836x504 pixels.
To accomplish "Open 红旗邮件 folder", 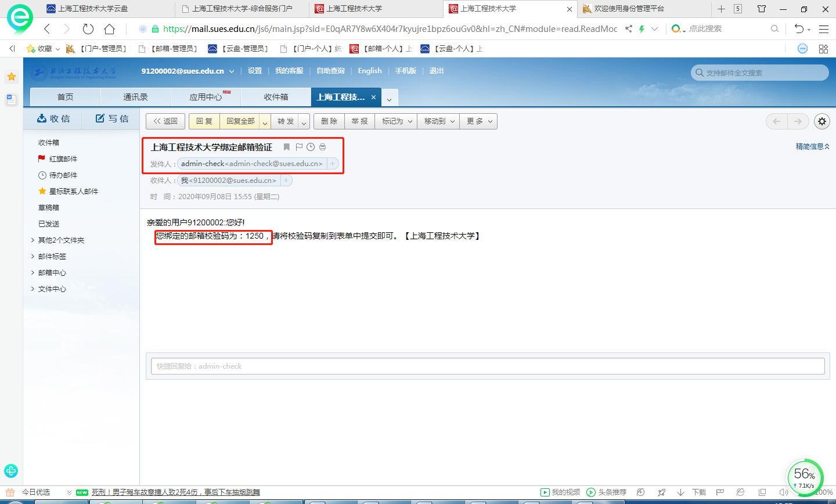I will [x=63, y=159].
